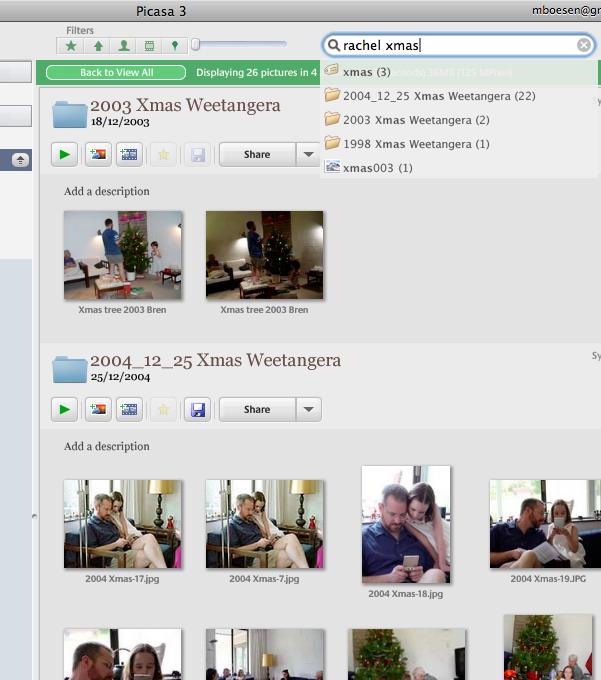Screen dimensions: 601x680
Task: Click inside the rachel xmas search field
Action: (457, 45)
